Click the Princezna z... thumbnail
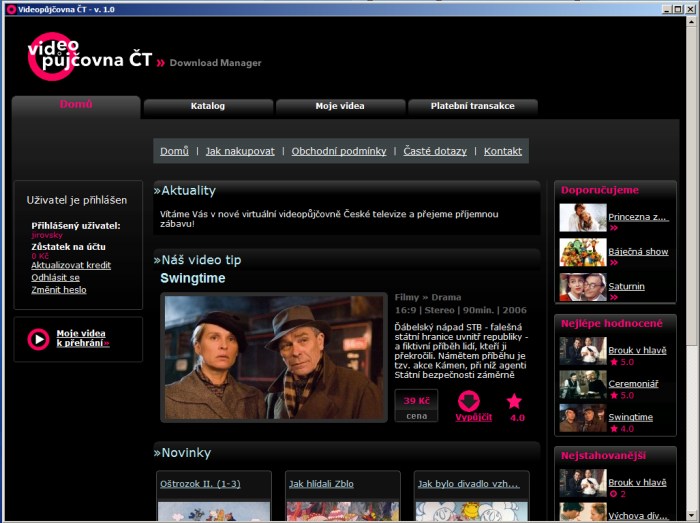 click(x=583, y=217)
